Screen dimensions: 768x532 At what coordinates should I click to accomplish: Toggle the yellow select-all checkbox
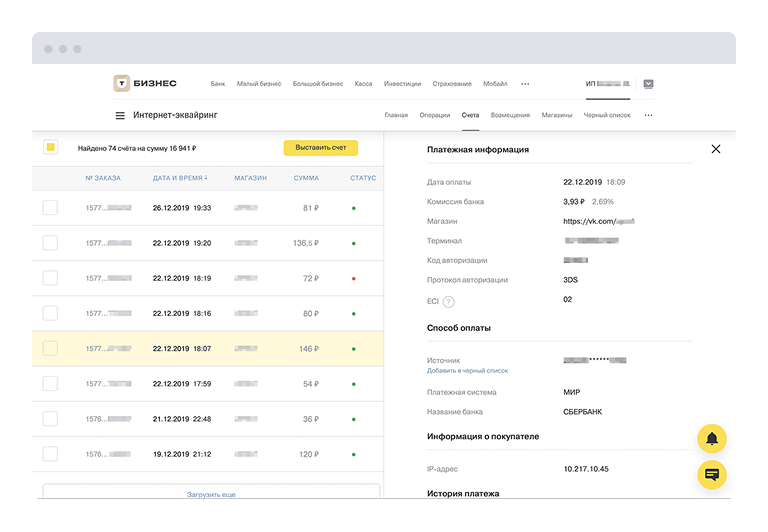click(x=50, y=148)
